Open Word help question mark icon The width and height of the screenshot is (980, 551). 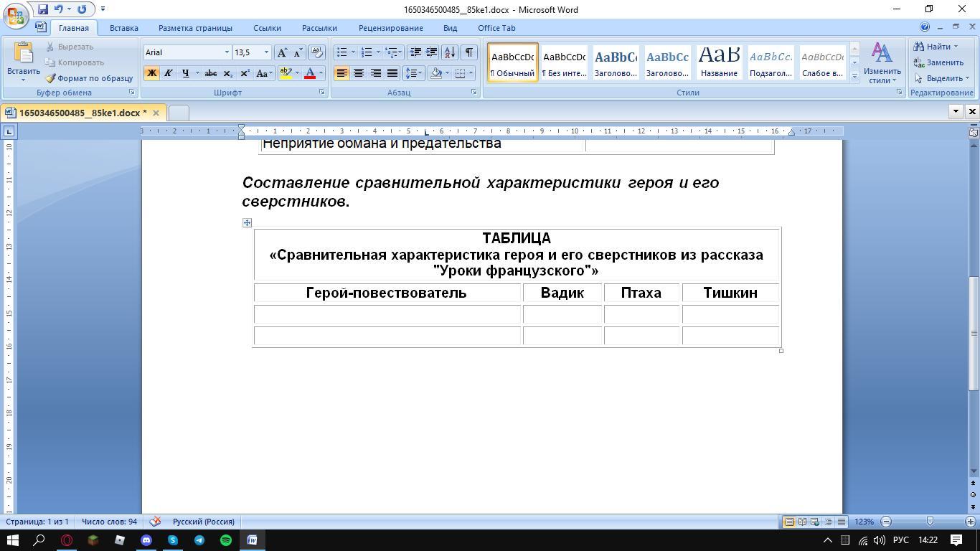pos(925,27)
